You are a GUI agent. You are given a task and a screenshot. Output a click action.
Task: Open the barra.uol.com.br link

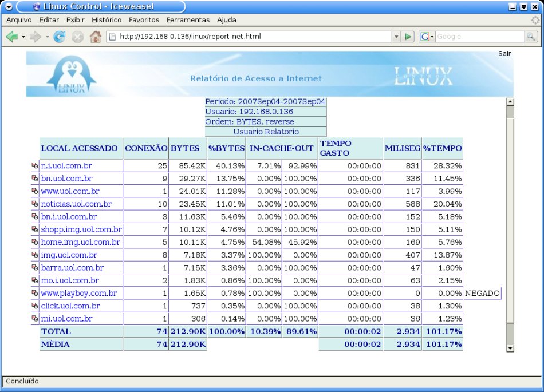[x=72, y=268]
